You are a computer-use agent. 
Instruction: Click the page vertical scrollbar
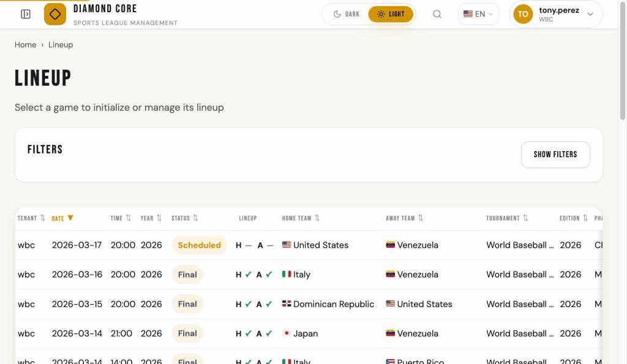623,61
